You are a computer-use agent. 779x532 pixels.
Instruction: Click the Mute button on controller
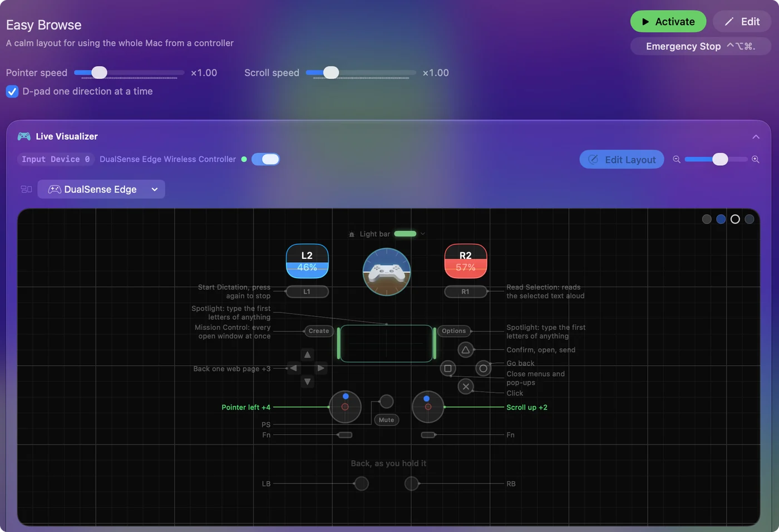pos(387,420)
